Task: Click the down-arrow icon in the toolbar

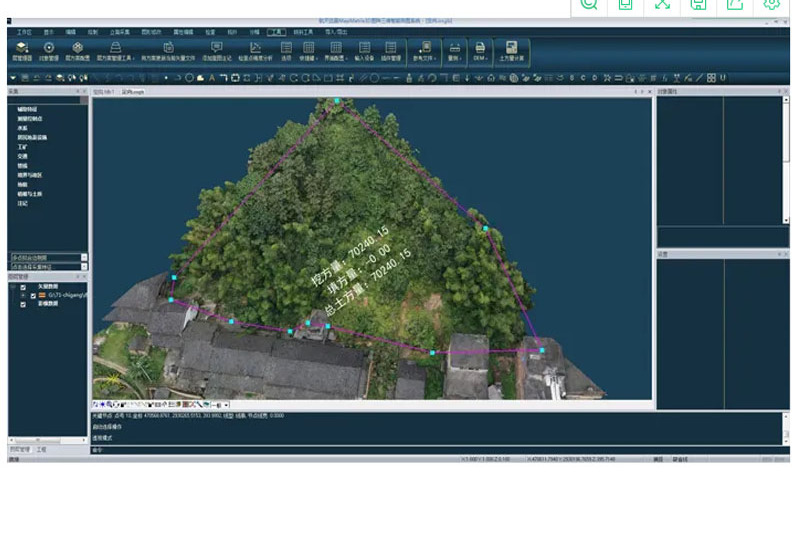Action: click(467, 78)
